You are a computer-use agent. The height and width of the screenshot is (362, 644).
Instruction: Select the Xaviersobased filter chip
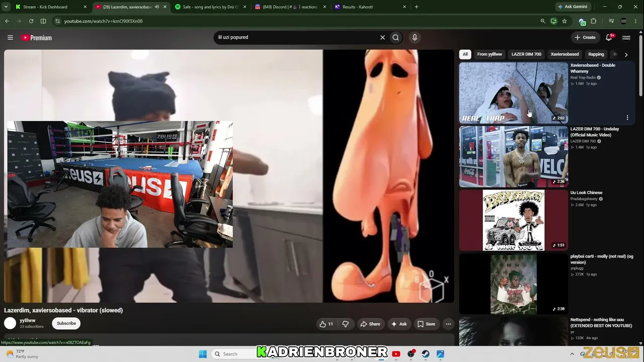pos(565,54)
